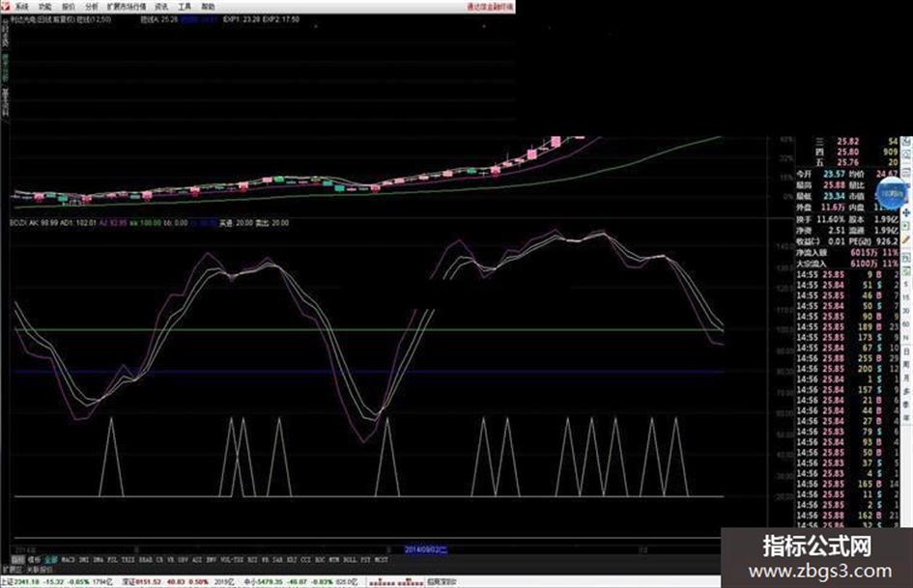The image size is (913, 588).
Task: Click the blue four-arrow move icon in right toolbar
Action: point(906,213)
